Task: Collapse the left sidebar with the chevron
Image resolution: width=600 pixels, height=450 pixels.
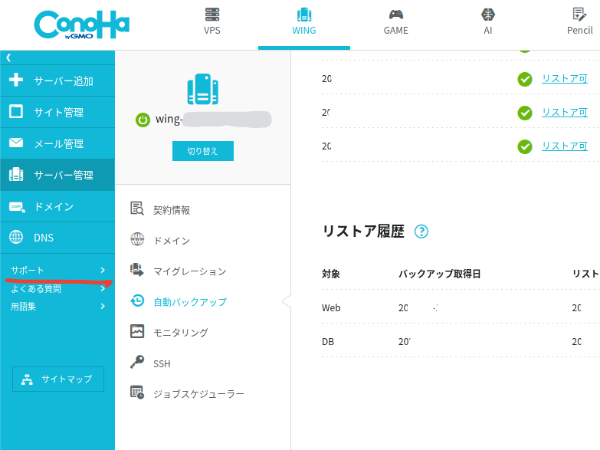Action: [x=9, y=58]
